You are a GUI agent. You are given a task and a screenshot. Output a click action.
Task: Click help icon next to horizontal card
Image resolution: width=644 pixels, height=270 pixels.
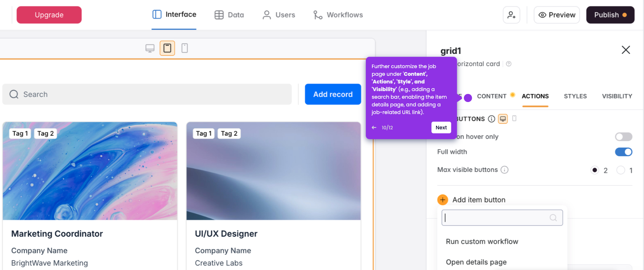point(509,64)
